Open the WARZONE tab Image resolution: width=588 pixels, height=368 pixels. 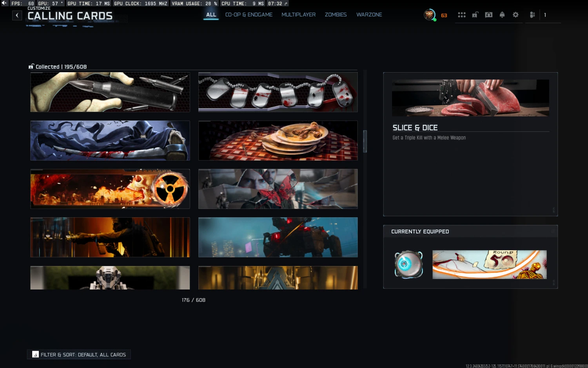coord(369,15)
